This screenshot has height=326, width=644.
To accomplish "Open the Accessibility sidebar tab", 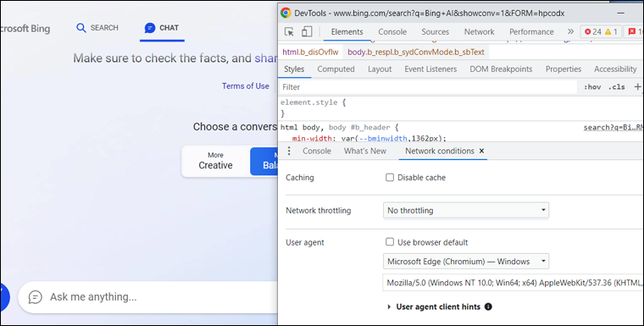I will click(x=615, y=69).
